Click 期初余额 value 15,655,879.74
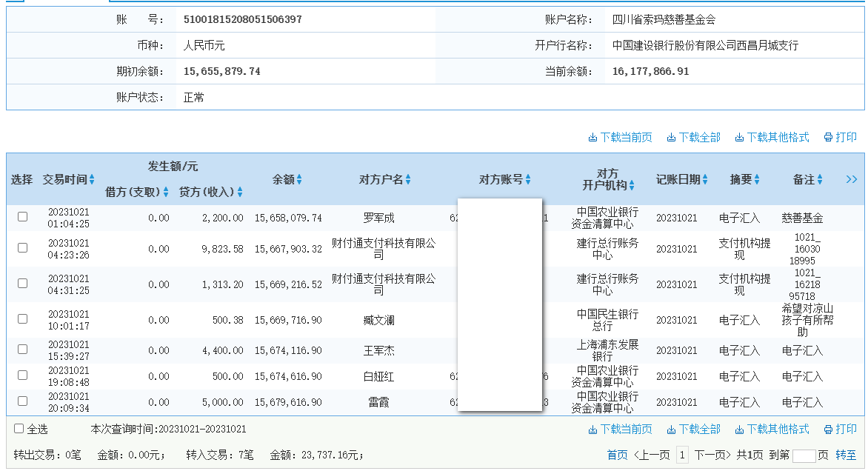 tap(221, 71)
